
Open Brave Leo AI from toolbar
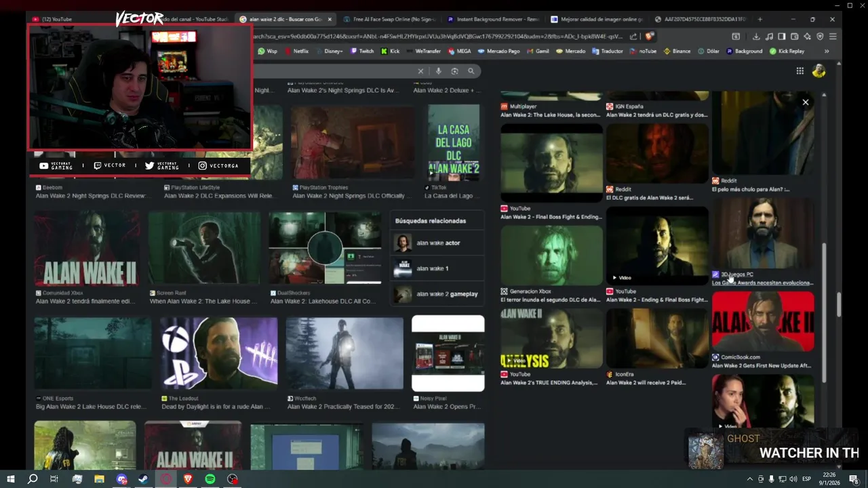tap(807, 37)
